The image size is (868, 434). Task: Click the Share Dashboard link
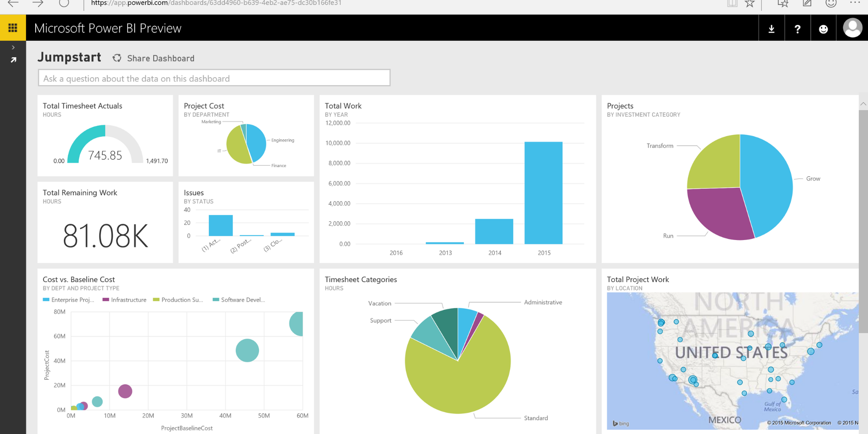pos(160,58)
